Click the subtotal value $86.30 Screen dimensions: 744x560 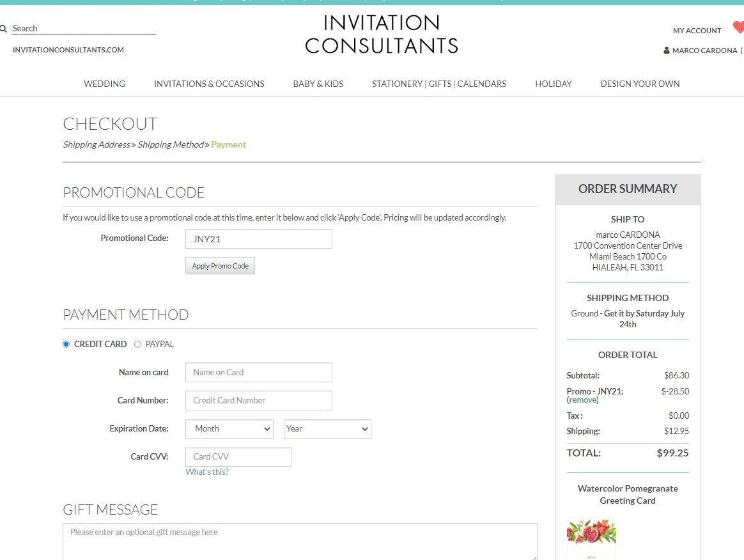677,375
